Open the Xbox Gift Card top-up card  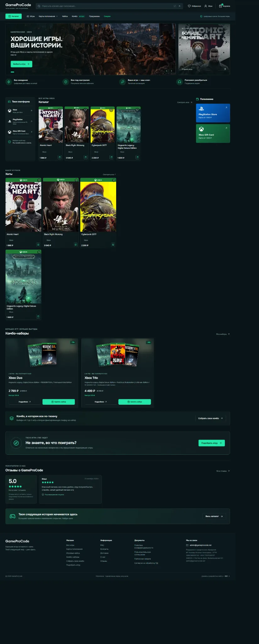click(213, 134)
